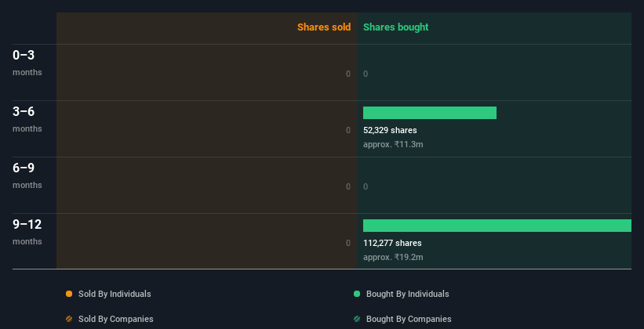Viewport: 644px width, 329px height.
Task: Select the Bought By Individuals legend label
Action: [x=407, y=294]
